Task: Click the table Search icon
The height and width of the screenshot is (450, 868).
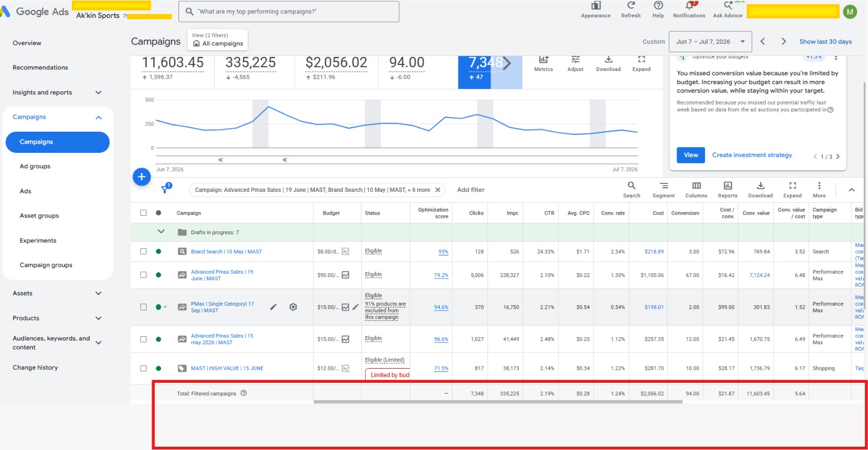Action: tap(631, 185)
